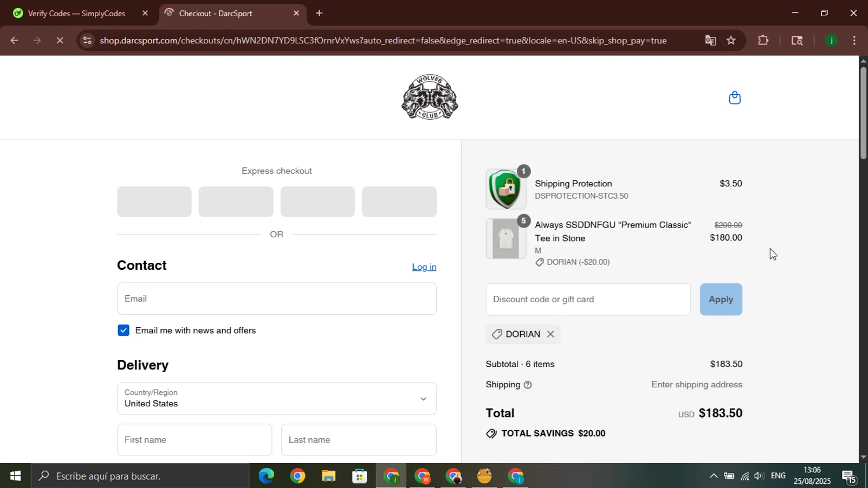Stop loading the page
Screen dimensions: 868x488
pyautogui.click(x=60, y=41)
